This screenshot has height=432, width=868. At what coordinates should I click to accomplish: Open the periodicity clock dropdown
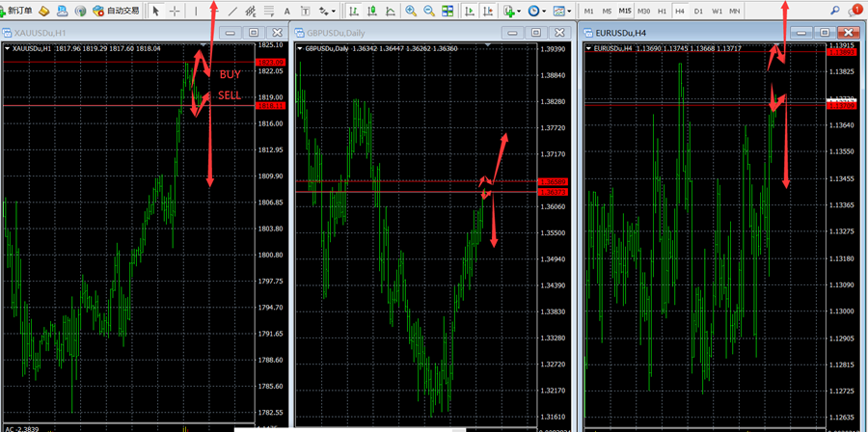click(537, 11)
